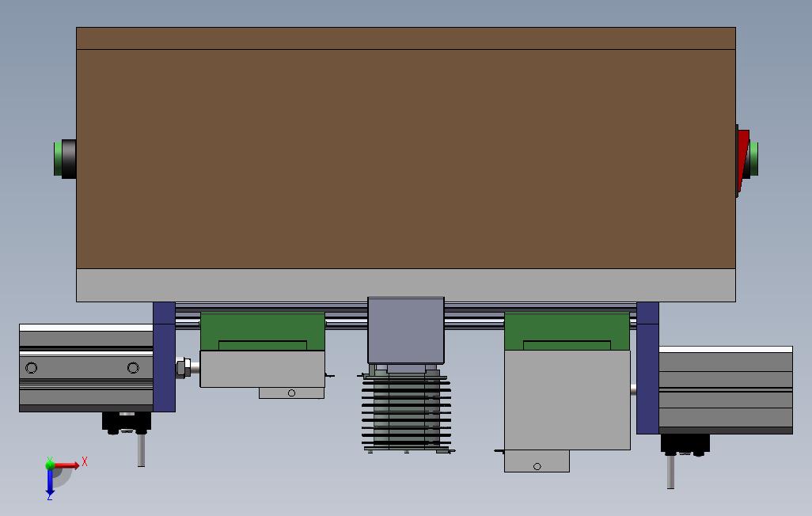The width and height of the screenshot is (812, 516).
Task: Select the gray strip beneath the brown panel
Action: (406, 285)
